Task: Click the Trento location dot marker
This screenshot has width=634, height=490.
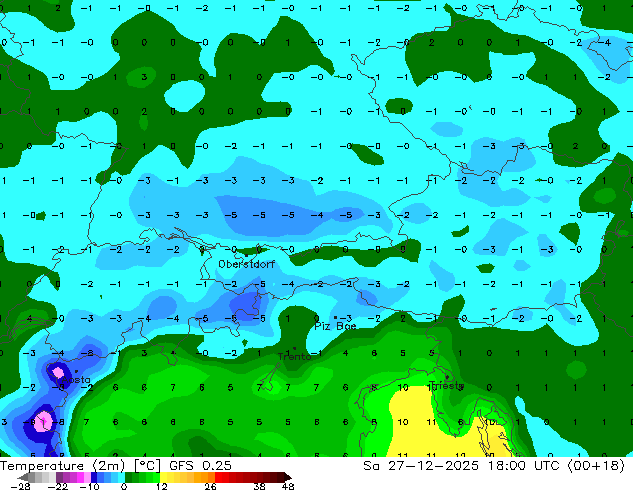Action: pyautogui.click(x=295, y=348)
